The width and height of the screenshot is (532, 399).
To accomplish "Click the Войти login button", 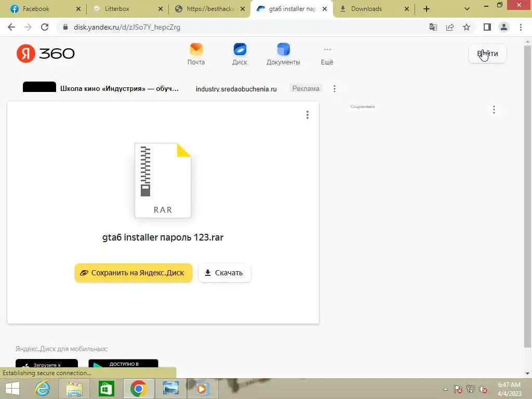I will (x=487, y=54).
